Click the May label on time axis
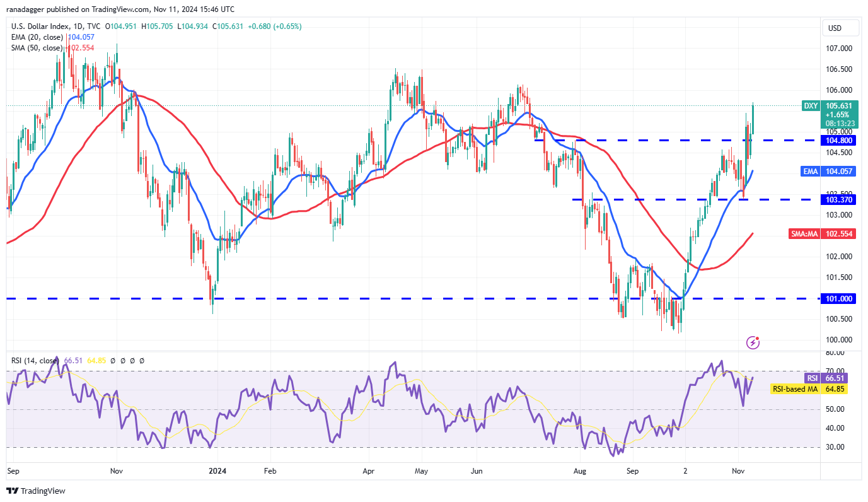Viewport: 868px width, 502px height. click(422, 470)
